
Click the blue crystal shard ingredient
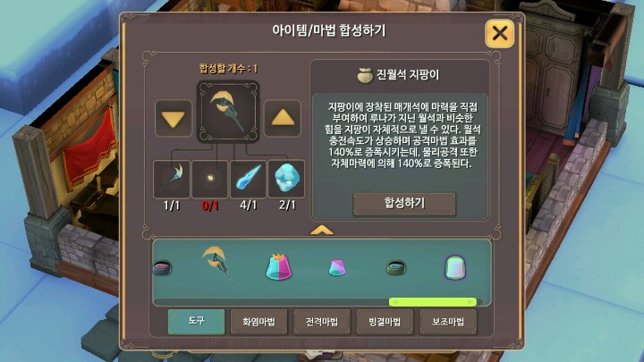[248, 180]
